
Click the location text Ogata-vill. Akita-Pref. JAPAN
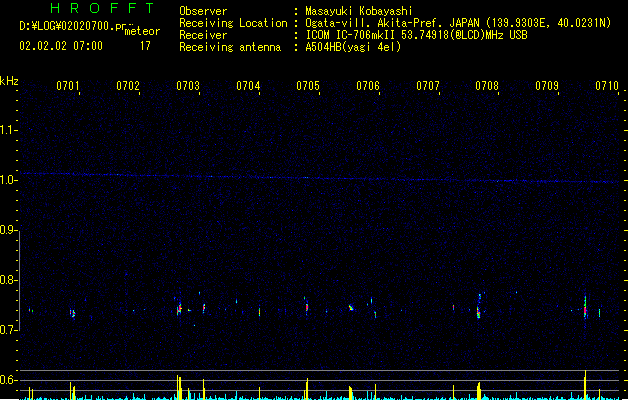tap(392, 23)
